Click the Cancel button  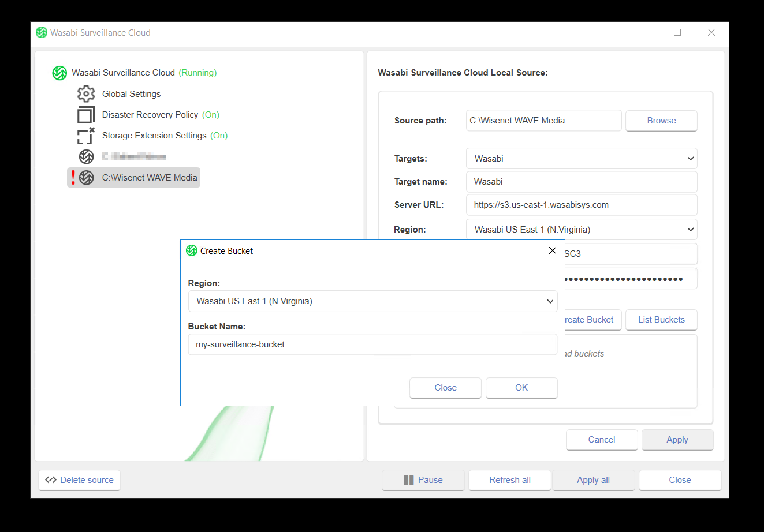pyautogui.click(x=602, y=440)
